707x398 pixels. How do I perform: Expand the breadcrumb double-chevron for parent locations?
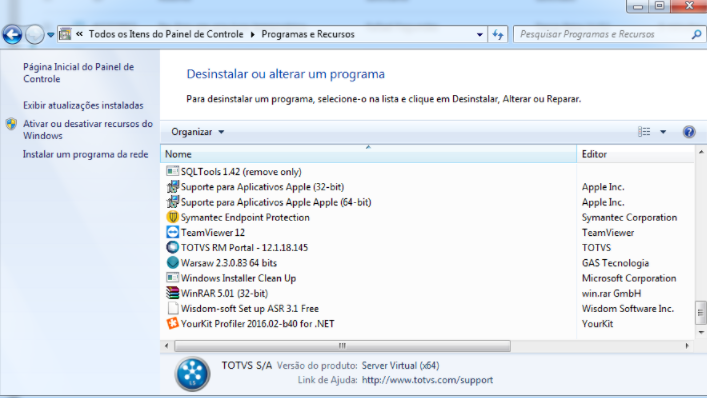coord(79,34)
